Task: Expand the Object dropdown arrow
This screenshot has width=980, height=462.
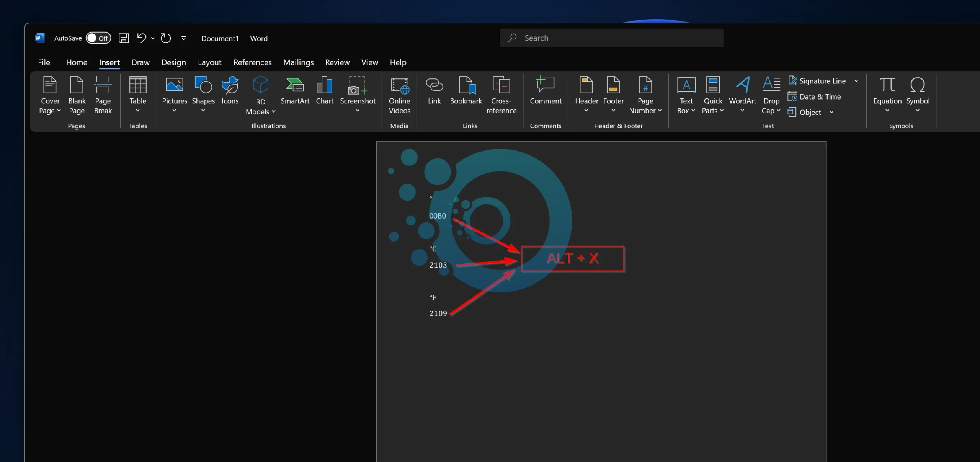Action: click(831, 112)
